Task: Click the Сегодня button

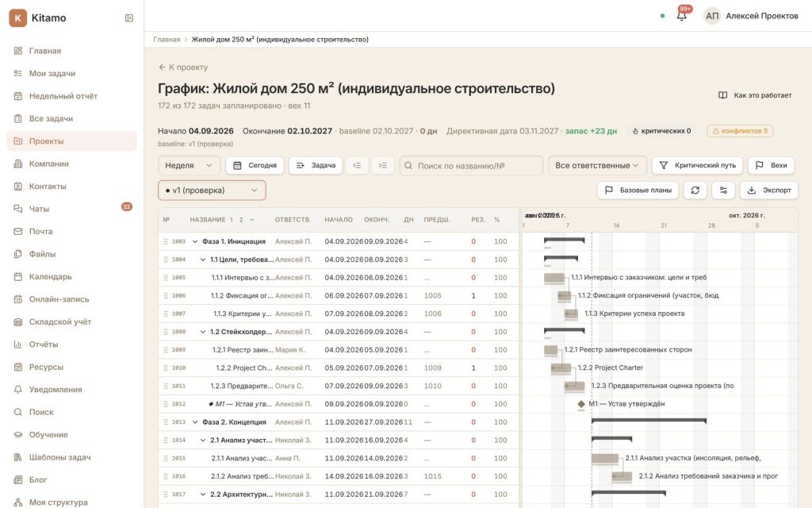Action: click(255, 165)
